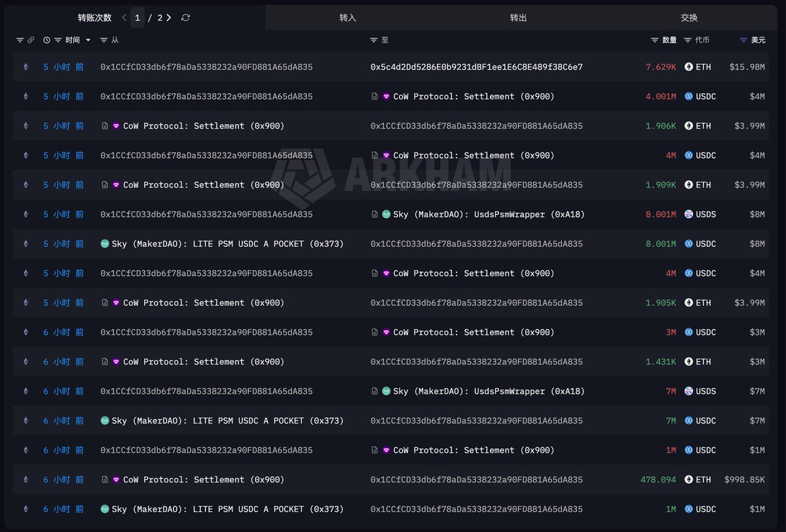The width and height of the screenshot is (786, 532).
Task: Click the 4.001M amount value
Action: [661, 96]
